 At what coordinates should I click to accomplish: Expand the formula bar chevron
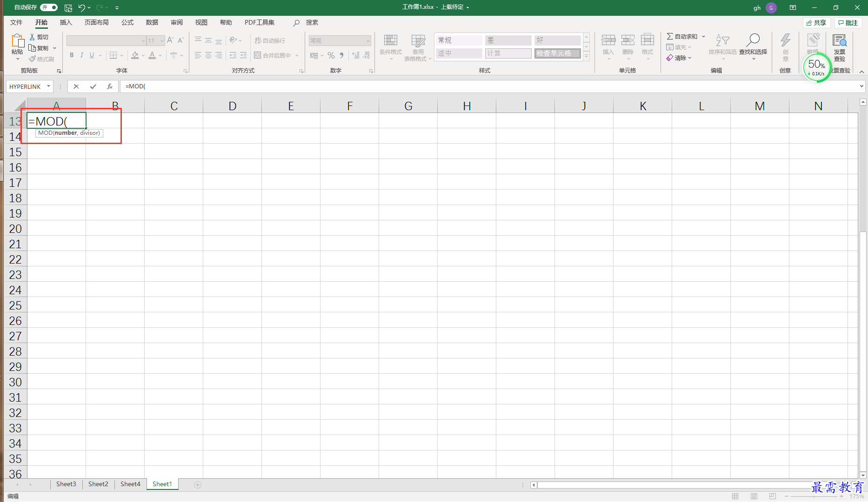point(861,86)
